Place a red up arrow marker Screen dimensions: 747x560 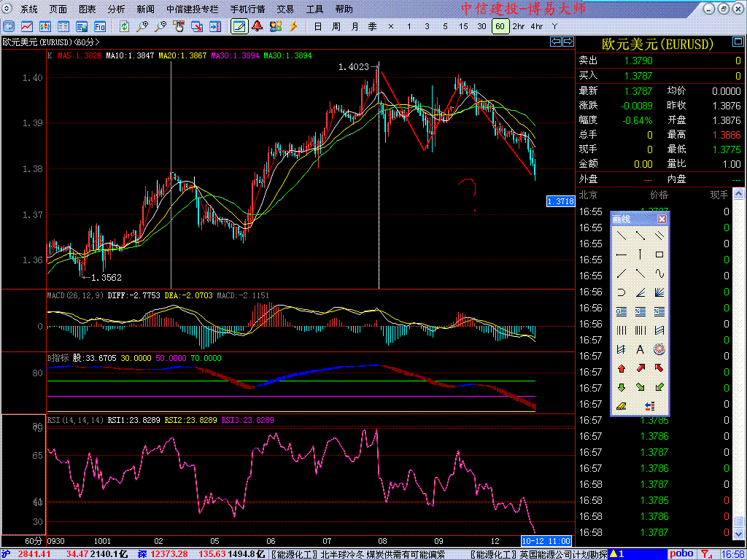pyautogui.click(x=622, y=368)
